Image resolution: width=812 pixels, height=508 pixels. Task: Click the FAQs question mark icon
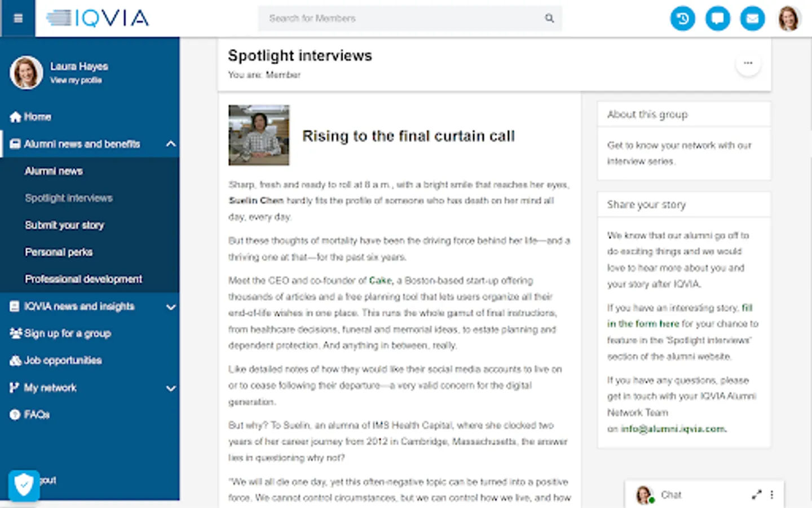[x=15, y=415]
